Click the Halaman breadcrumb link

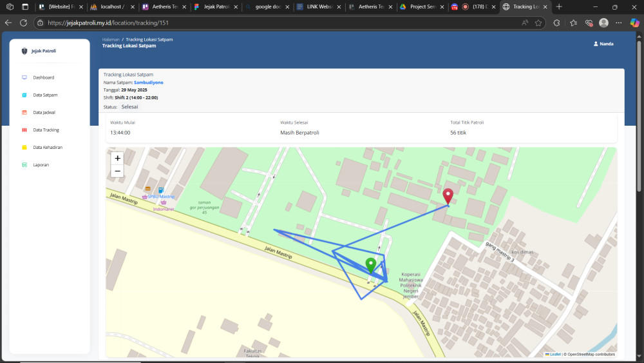coord(111,39)
